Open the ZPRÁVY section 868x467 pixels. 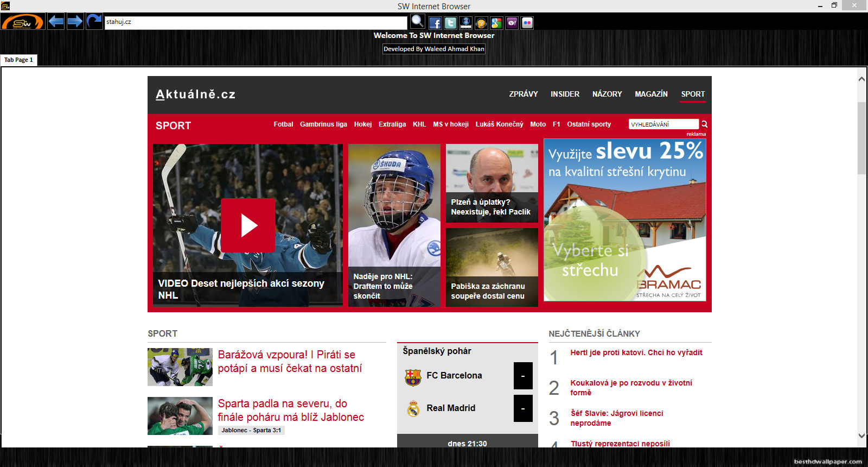(x=524, y=94)
